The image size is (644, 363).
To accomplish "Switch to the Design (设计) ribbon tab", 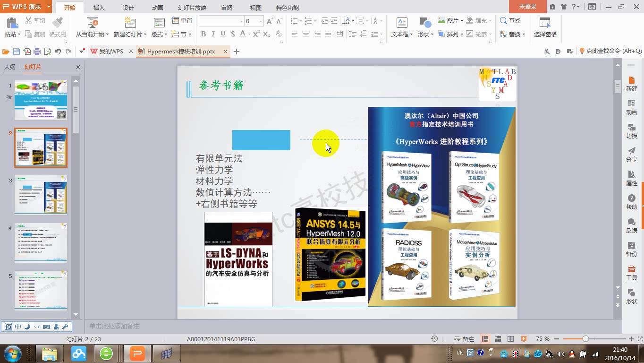I will pos(128,8).
